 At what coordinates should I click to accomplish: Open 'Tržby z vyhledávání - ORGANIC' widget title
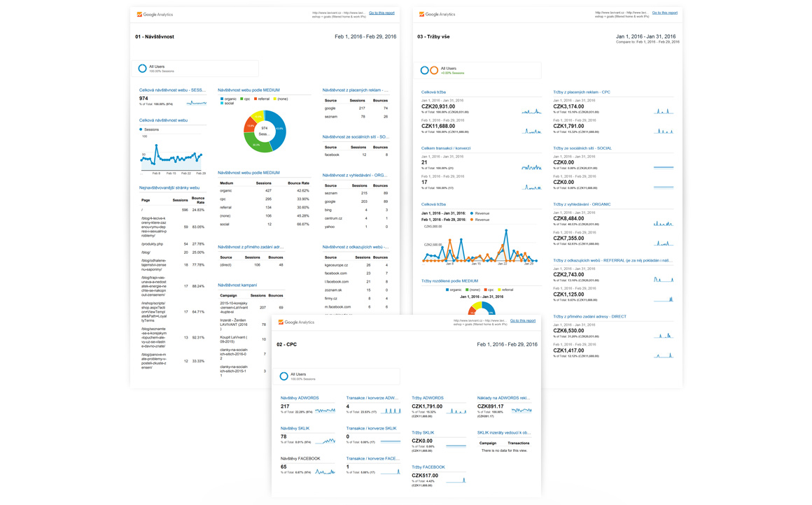[x=582, y=204]
